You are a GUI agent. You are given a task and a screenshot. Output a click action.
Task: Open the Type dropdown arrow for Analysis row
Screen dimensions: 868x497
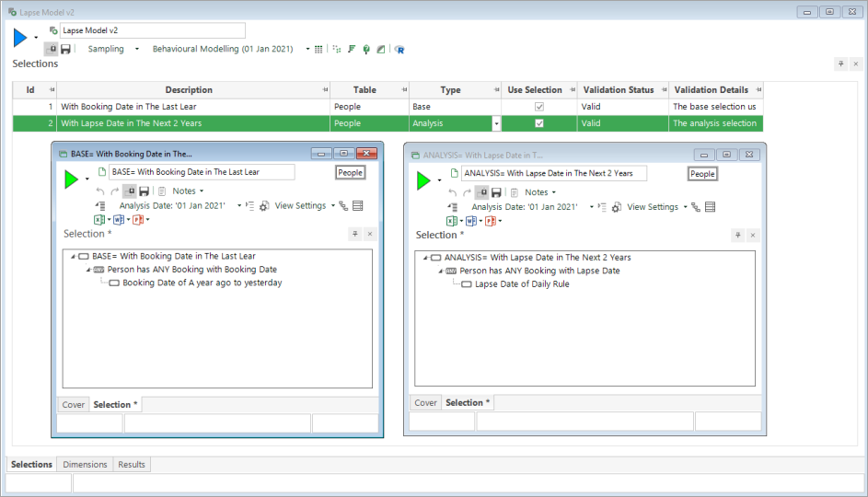(x=497, y=123)
